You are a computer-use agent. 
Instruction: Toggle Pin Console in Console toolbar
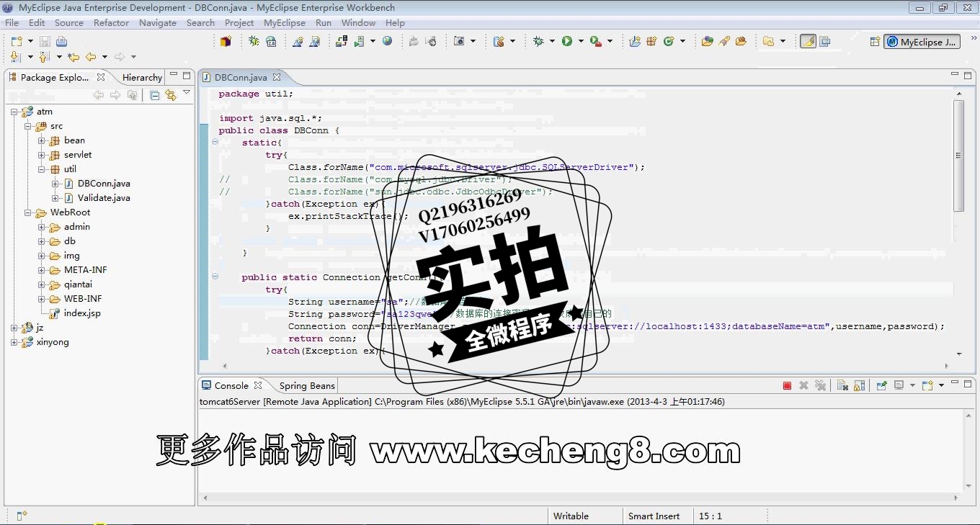(x=881, y=386)
